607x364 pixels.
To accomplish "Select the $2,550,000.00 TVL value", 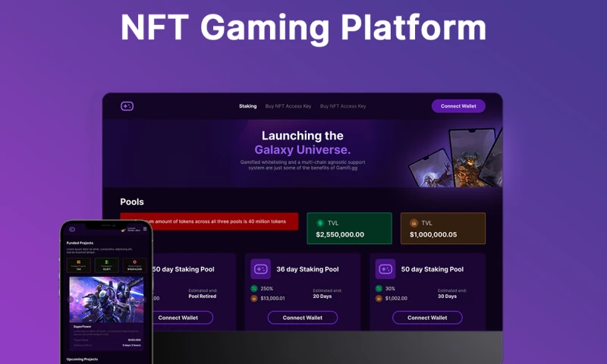I will click(x=340, y=234).
